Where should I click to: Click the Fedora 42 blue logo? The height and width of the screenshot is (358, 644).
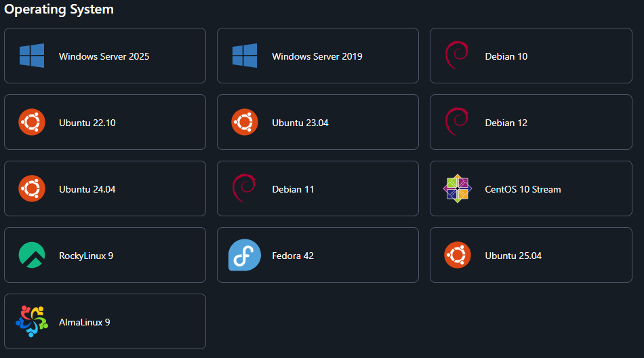pyautogui.click(x=244, y=255)
